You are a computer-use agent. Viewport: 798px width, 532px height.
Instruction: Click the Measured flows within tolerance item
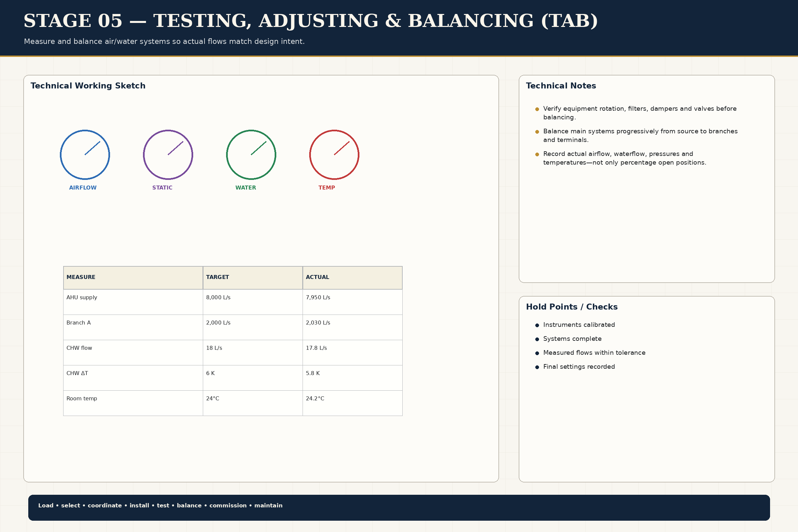pos(594,353)
